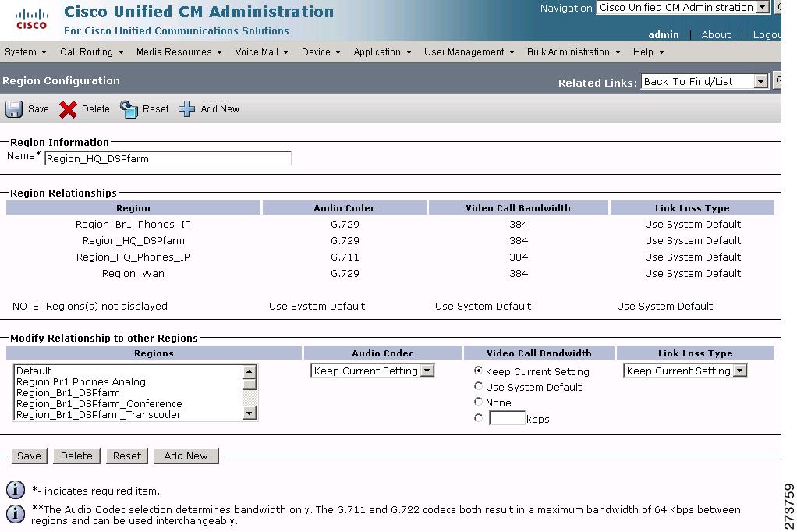This screenshot has width=797, height=532.
Task: Click Region_Br1_Phones_IP in relationships table
Action: [x=133, y=225]
